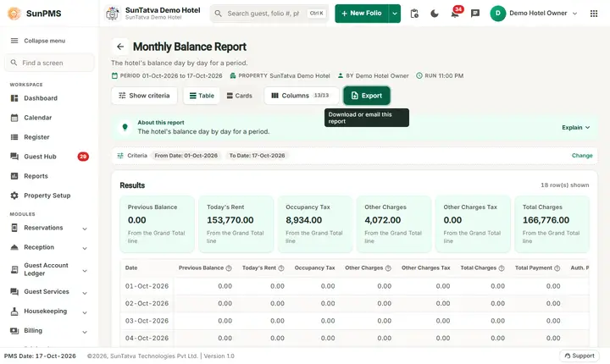Expand the Reception module chevron
Screen dimensions: 610x364
tap(85, 248)
